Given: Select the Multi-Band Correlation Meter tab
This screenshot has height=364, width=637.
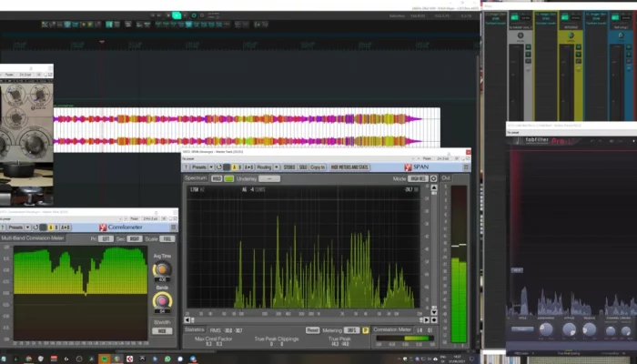Looking at the screenshot, I should (33, 238).
